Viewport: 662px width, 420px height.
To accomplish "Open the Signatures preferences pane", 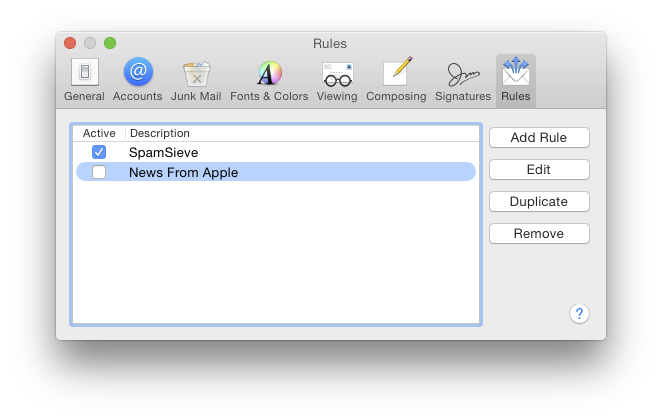I will tap(463, 80).
